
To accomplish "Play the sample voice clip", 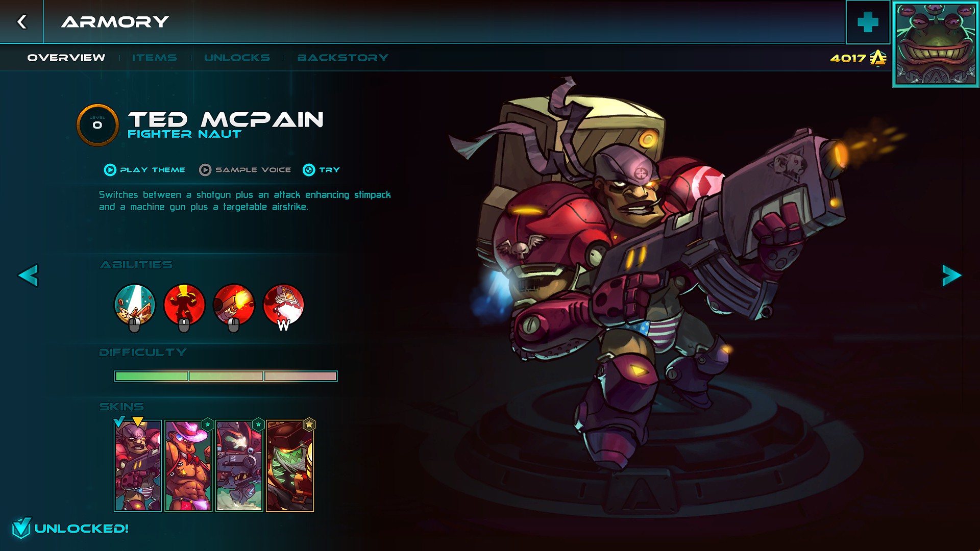I will pyautogui.click(x=245, y=170).
